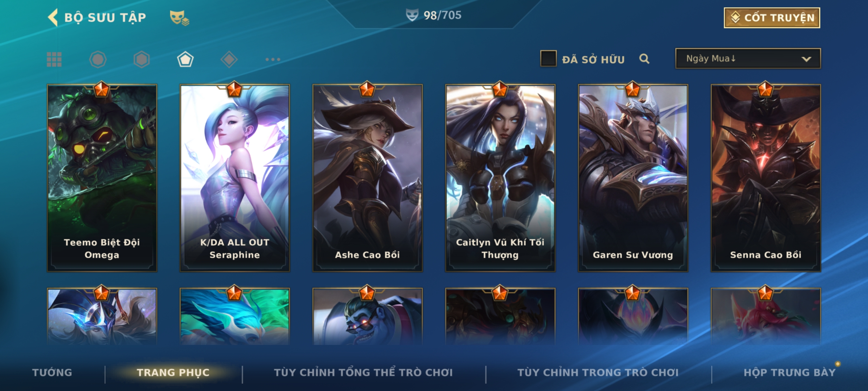The height and width of the screenshot is (391, 868).
Task: Select the diamond rarity filter icon
Action: point(229,59)
